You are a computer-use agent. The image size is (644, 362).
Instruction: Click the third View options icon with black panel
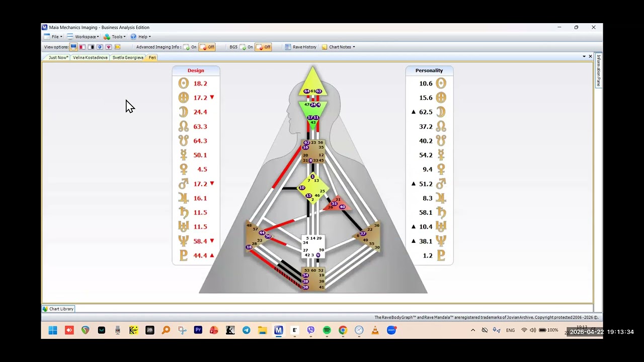tap(91, 47)
